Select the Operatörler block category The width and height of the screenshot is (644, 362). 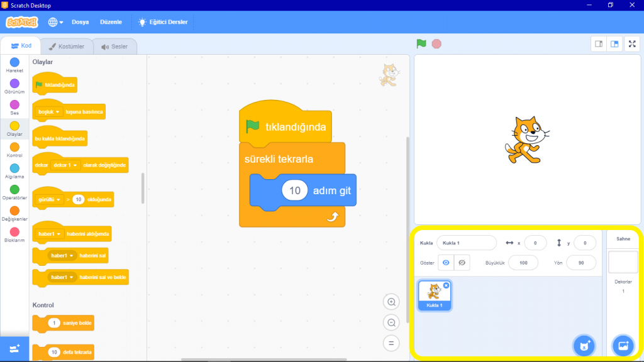(14, 192)
